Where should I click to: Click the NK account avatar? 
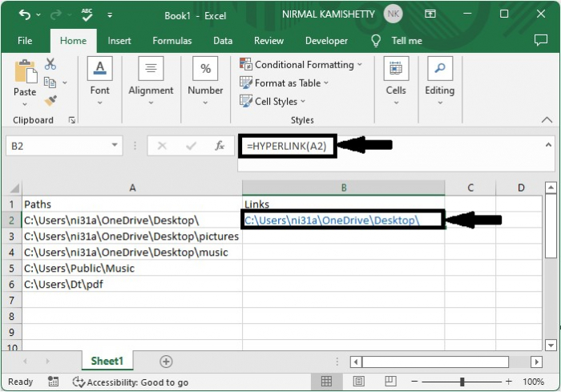click(x=393, y=14)
